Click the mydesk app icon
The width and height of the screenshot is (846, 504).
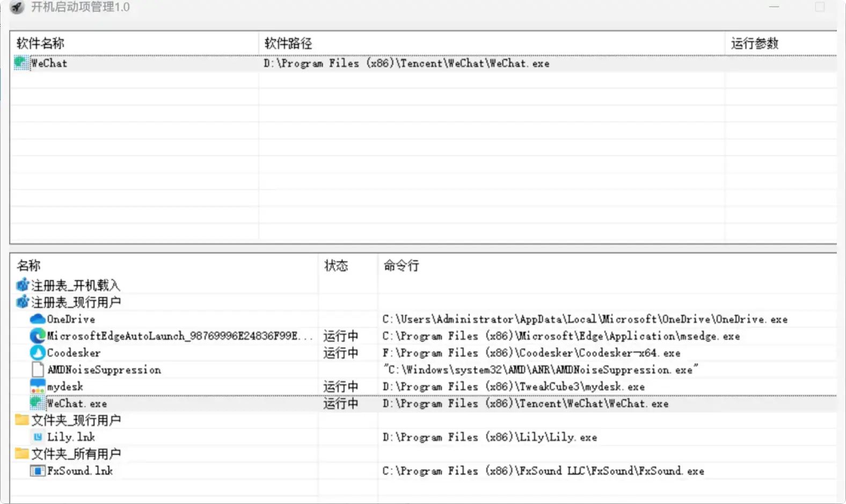click(x=37, y=386)
